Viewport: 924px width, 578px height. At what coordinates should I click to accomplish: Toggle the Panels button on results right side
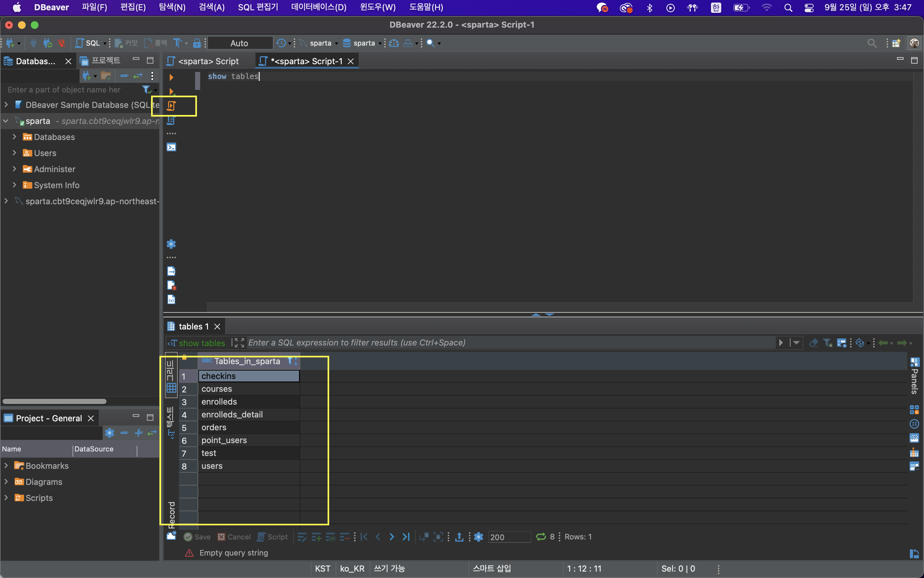tap(915, 375)
